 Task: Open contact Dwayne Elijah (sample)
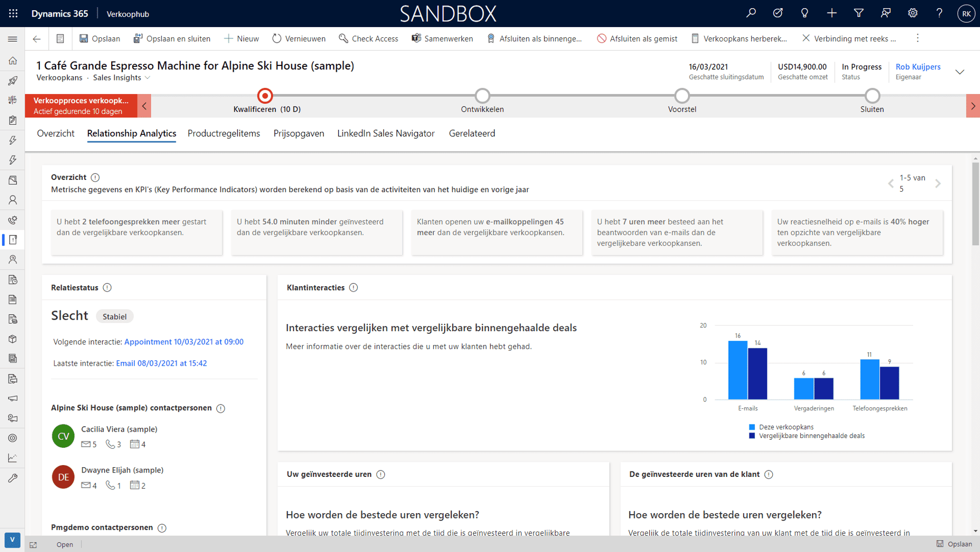pyautogui.click(x=122, y=470)
